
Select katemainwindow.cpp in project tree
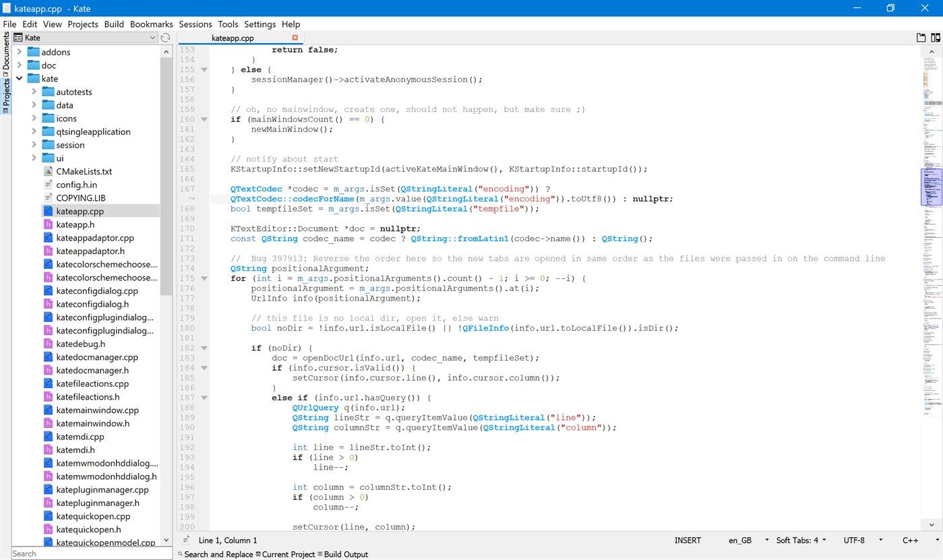click(98, 410)
